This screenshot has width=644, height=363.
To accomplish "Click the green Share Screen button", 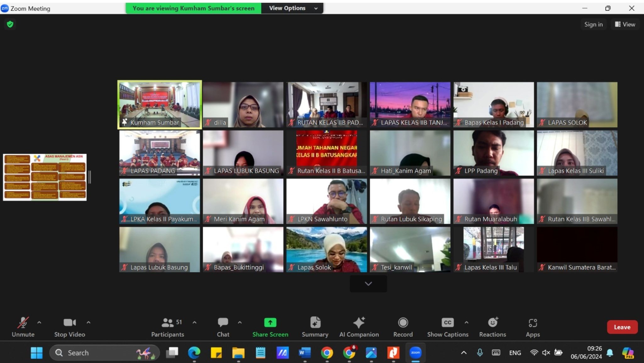I will coord(270,327).
